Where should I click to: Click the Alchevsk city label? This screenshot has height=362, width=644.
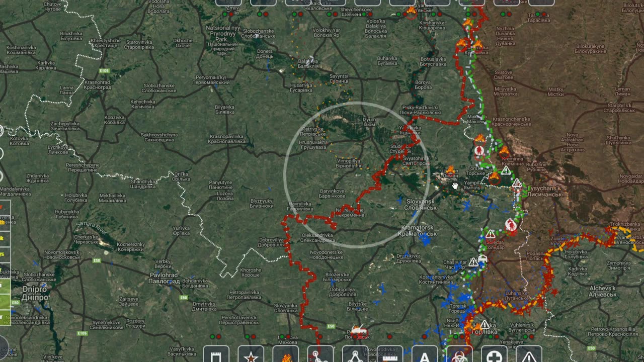(x=603, y=291)
